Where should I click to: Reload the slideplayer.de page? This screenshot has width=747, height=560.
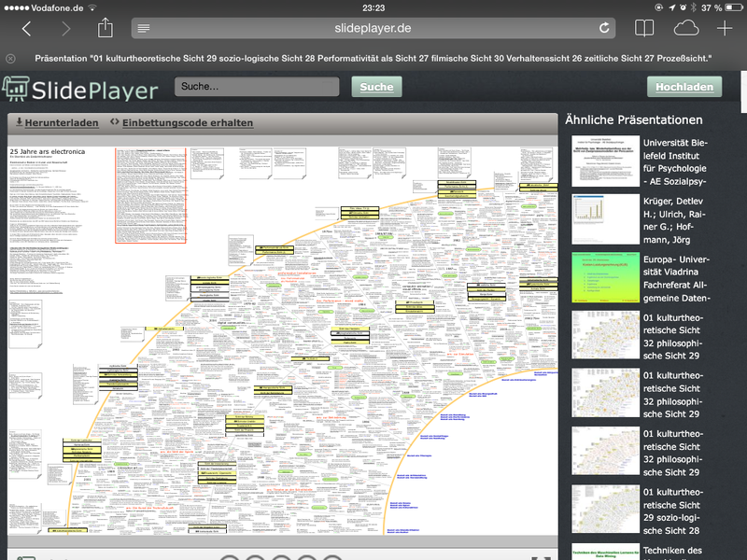pos(605,28)
